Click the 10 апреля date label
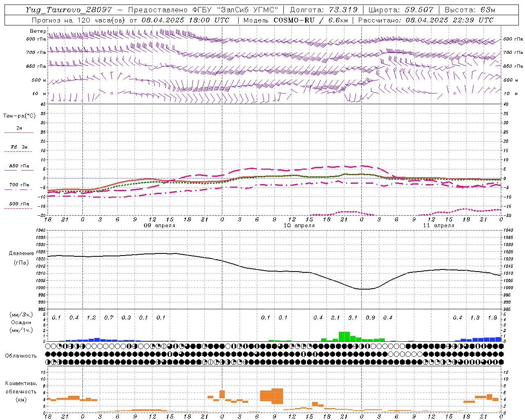Viewport: 525px width, 420px height. pyautogui.click(x=299, y=226)
